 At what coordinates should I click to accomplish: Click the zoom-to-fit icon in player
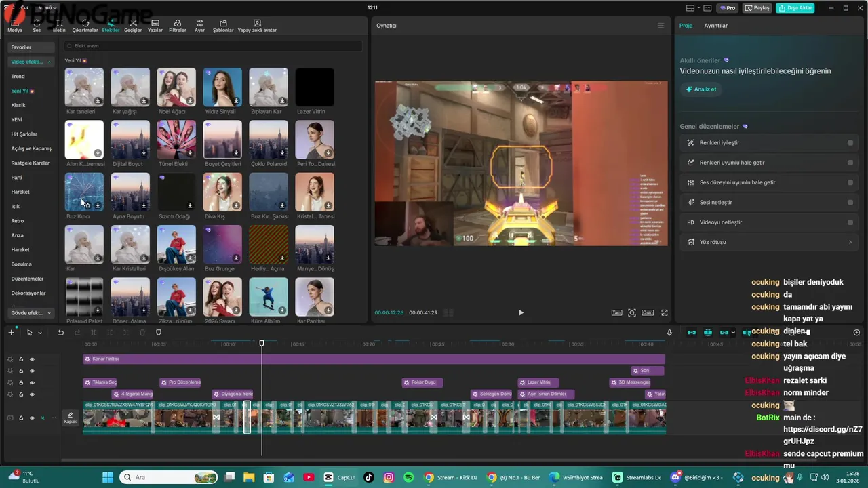point(632,312)
